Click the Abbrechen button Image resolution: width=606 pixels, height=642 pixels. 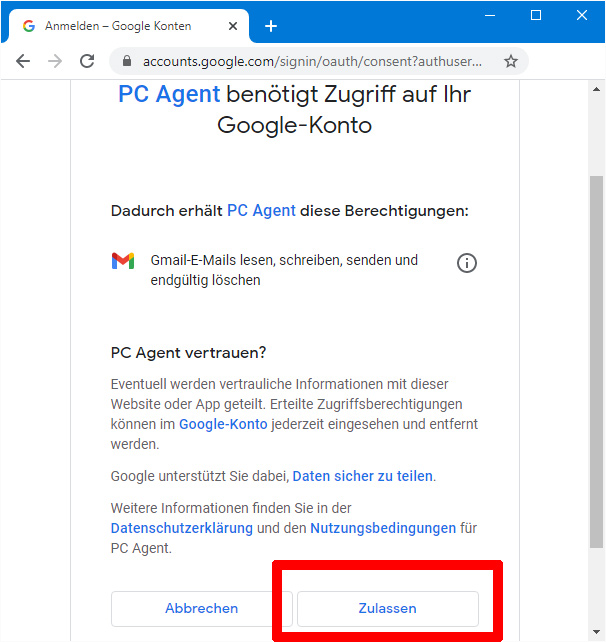[x=201, y=608]
